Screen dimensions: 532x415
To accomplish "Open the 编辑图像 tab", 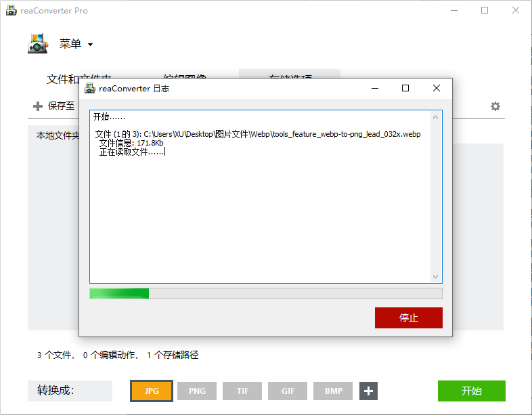I will (x=184, y=76).
